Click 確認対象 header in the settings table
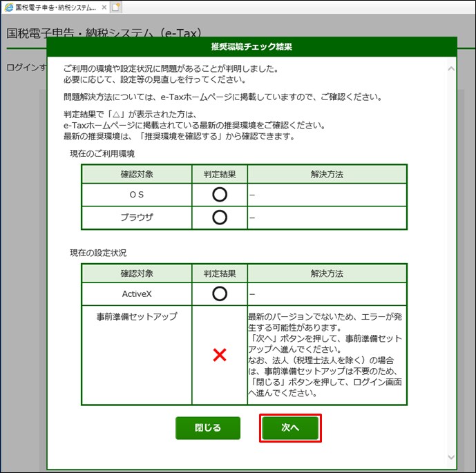This screenshot has width=476, height=473. tap(137, 273)
